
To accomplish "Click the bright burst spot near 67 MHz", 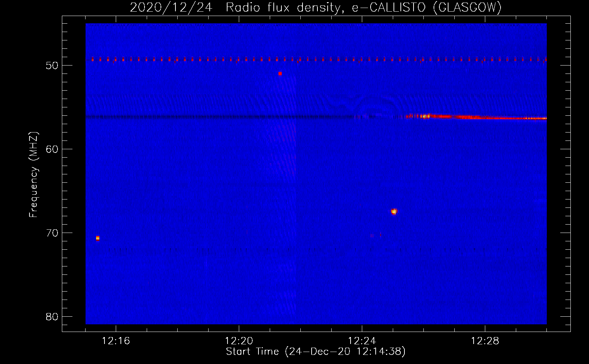I will (394, 211).
